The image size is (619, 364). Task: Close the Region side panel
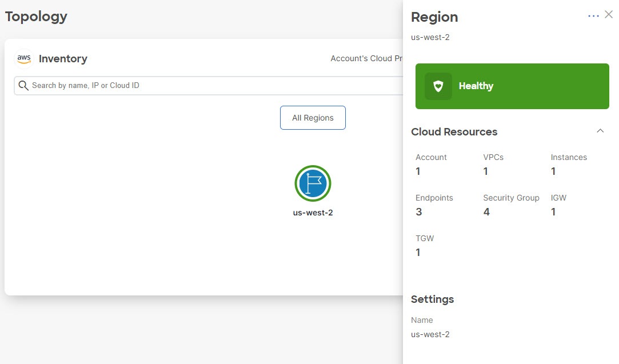(609, 15)
